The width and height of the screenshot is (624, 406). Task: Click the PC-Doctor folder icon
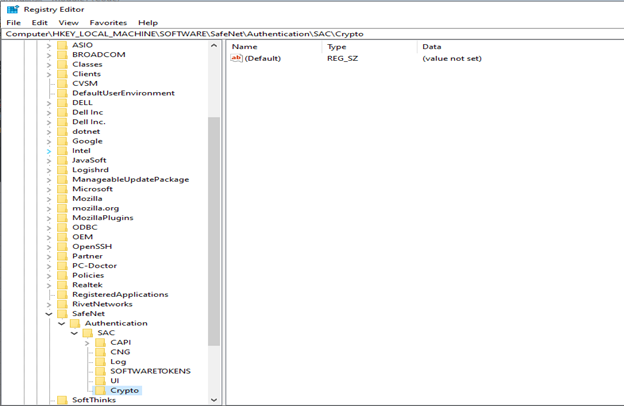click(x=62, y=265)
